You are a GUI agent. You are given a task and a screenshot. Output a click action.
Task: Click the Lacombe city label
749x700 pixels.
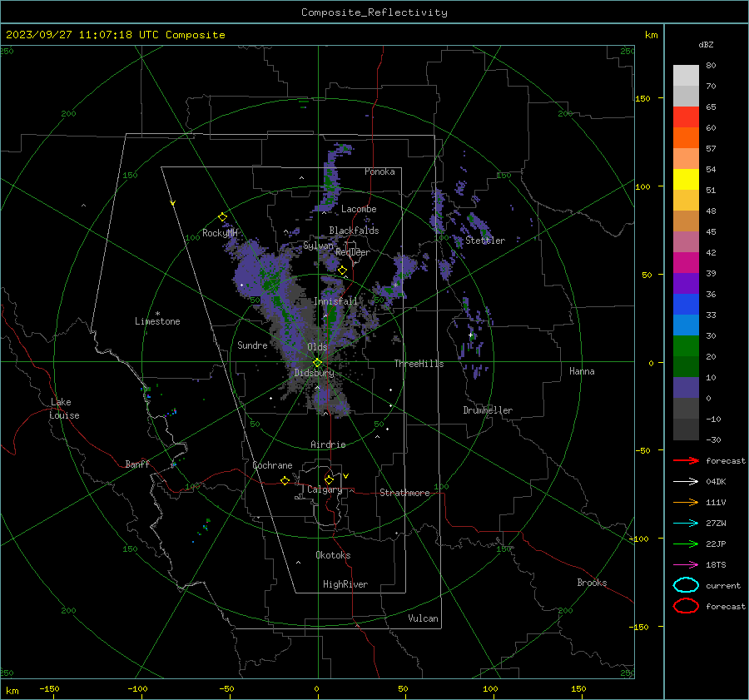coord(359,209)
